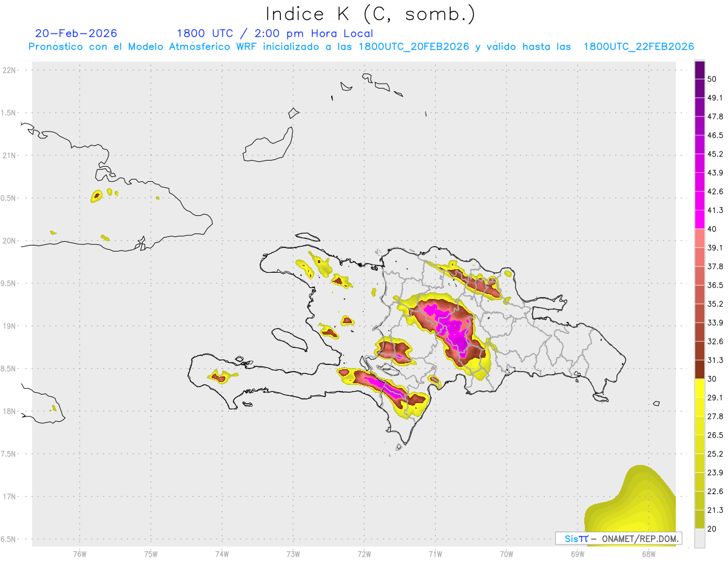
Task: Click the colorbar value "21.3"
Action: tap(716, 510)
